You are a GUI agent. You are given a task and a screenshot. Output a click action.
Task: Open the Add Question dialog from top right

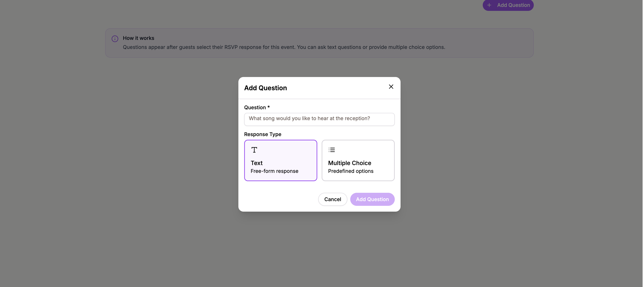[508, 5]
